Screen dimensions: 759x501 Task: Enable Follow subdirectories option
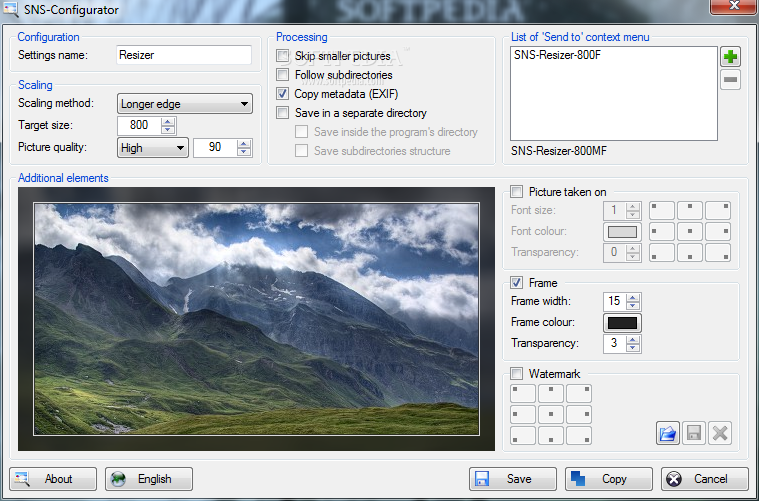tap(283, 75)
